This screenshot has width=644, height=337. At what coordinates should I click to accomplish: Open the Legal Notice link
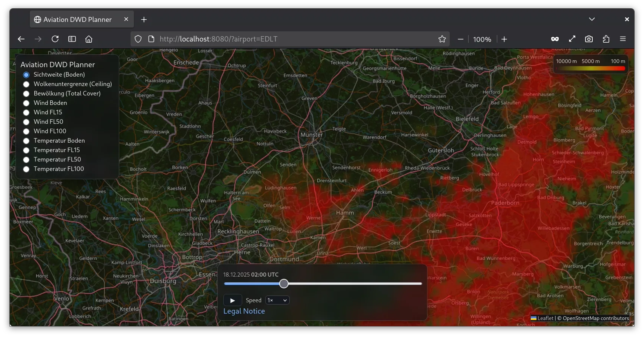tap(244, 311)
